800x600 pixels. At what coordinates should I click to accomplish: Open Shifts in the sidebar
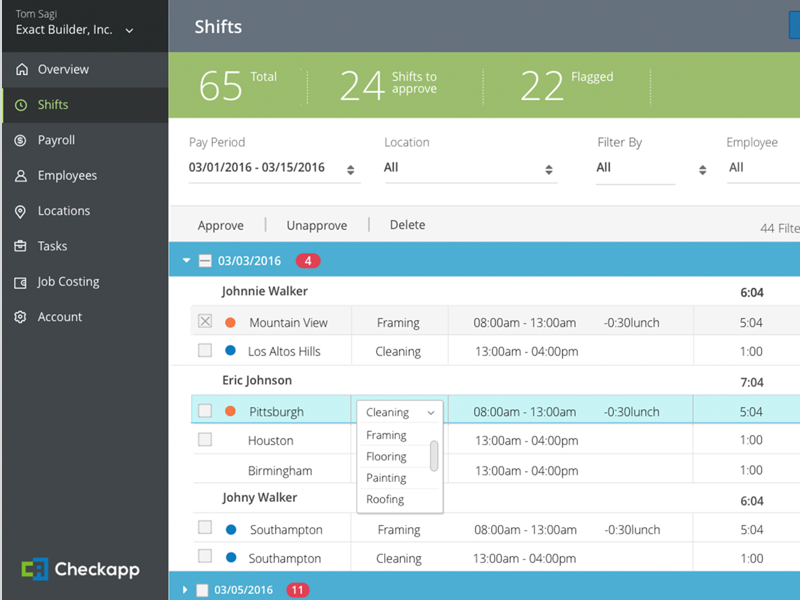(x=53, y=105)
